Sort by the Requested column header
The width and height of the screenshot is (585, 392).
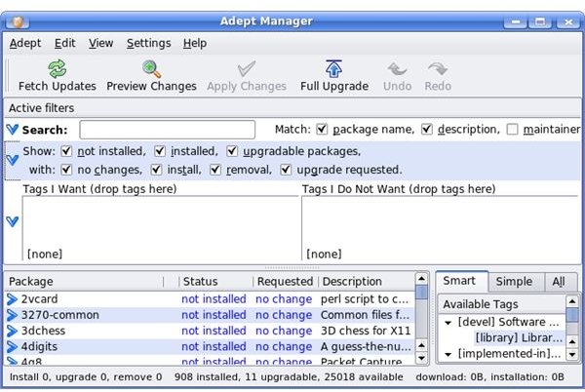click(x=286, y=282)
